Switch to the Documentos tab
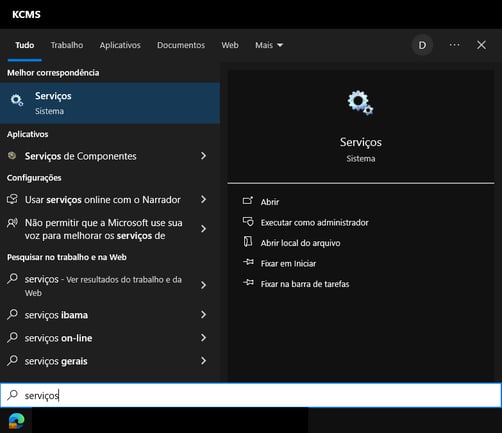The image size is (502, 433). [x=181, y=45]
